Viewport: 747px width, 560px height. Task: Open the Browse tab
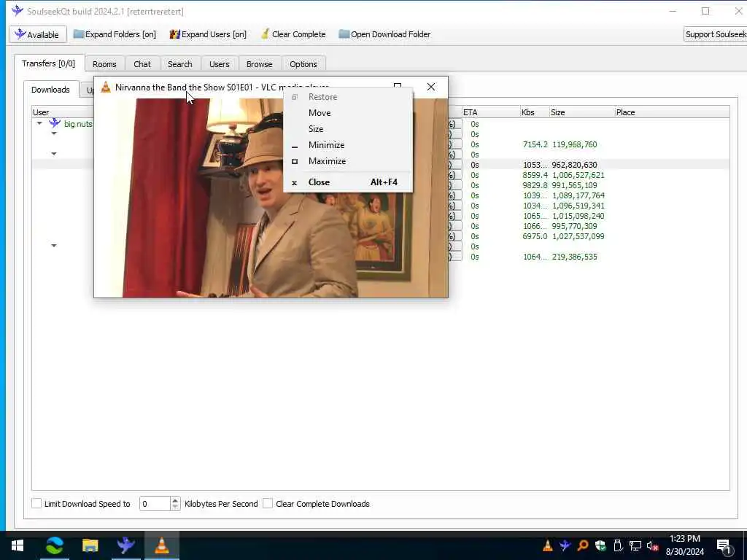click(259, 64)
